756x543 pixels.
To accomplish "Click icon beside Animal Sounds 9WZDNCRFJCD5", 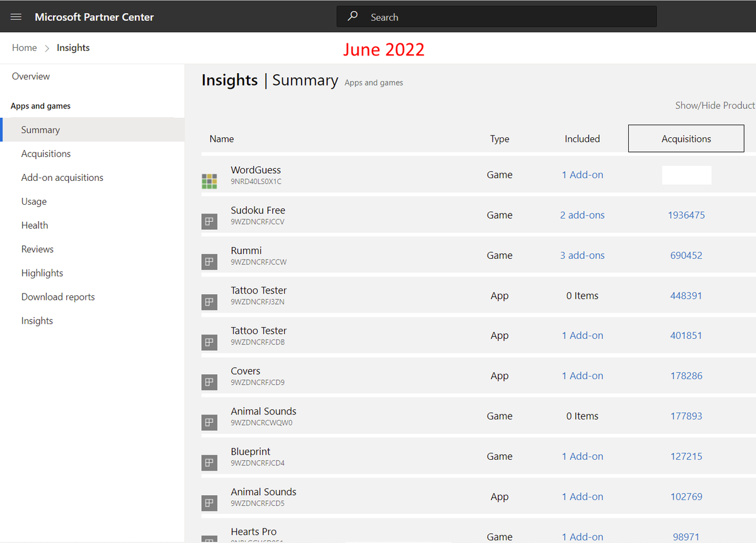I will 209,503.
